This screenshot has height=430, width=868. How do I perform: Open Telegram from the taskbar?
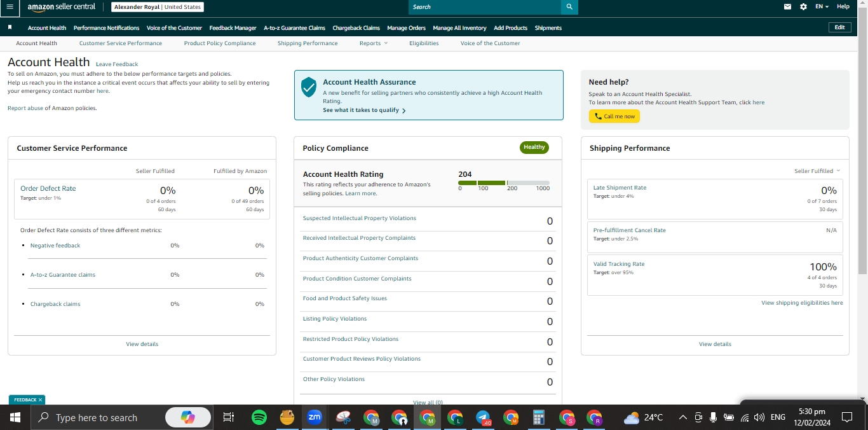point(482,417)
